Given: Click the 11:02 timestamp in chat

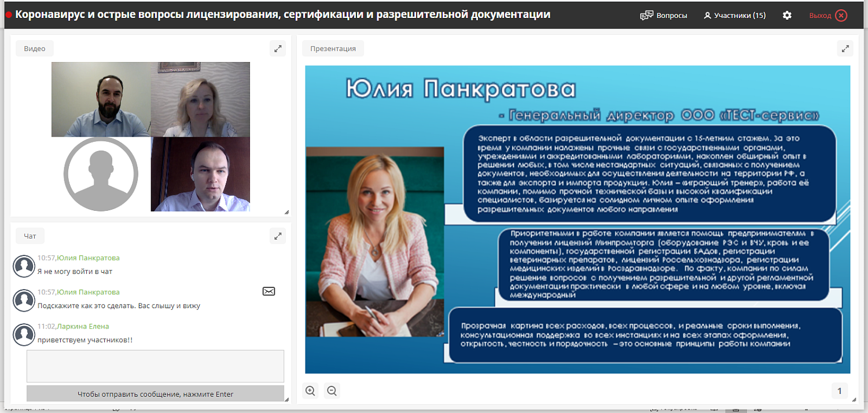Looking at the screenshot, I should click(46, 326).
